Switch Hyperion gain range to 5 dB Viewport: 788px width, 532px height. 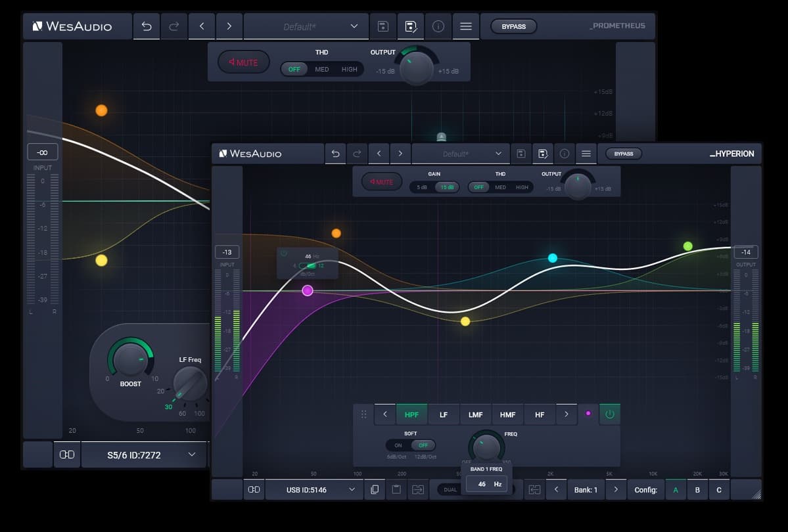pos(421,187)
